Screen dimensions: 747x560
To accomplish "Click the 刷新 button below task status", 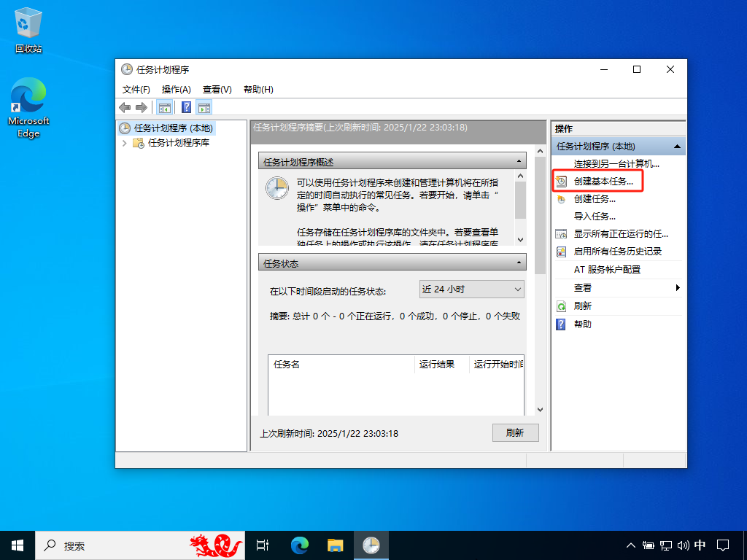I will [x=515, y=432].
